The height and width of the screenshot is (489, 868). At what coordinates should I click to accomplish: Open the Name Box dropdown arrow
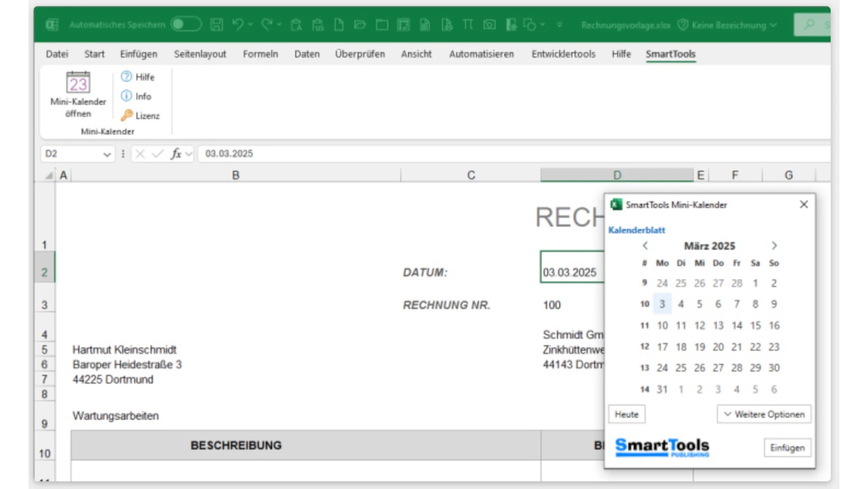coord(107,154)
